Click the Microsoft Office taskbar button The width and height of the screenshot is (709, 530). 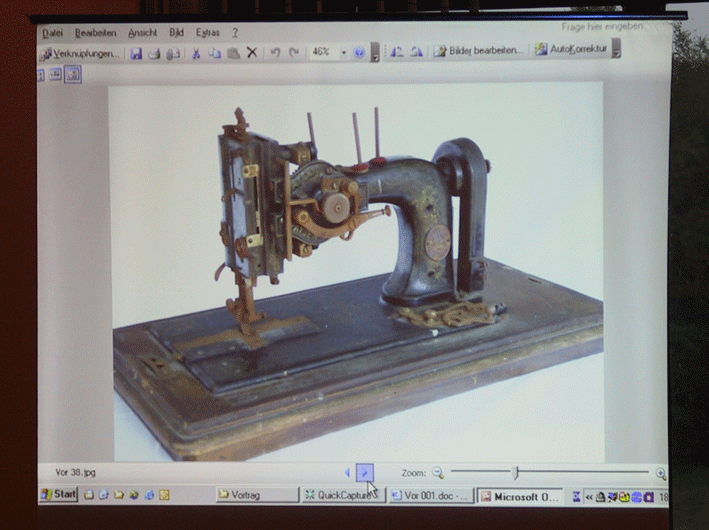pyautogui.click(x=520, y=497)
